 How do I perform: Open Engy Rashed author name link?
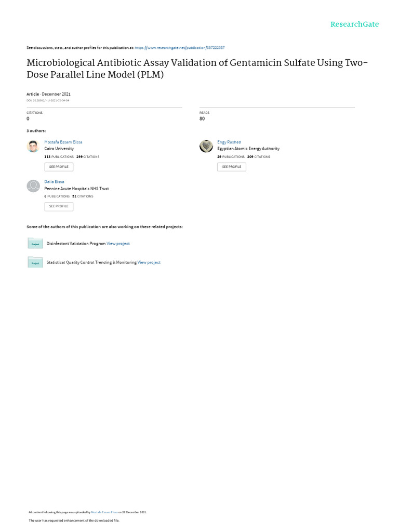coord(229,142)
